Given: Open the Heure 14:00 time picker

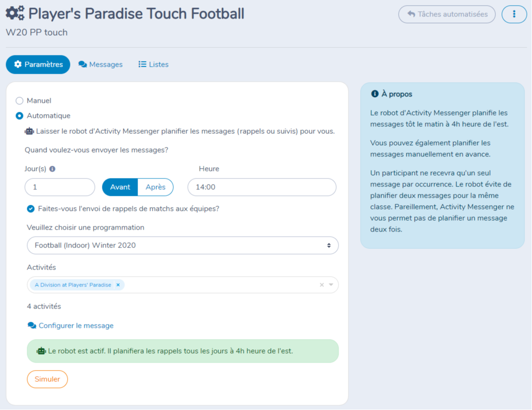Looking at the screenshot, I should point(262,187).
